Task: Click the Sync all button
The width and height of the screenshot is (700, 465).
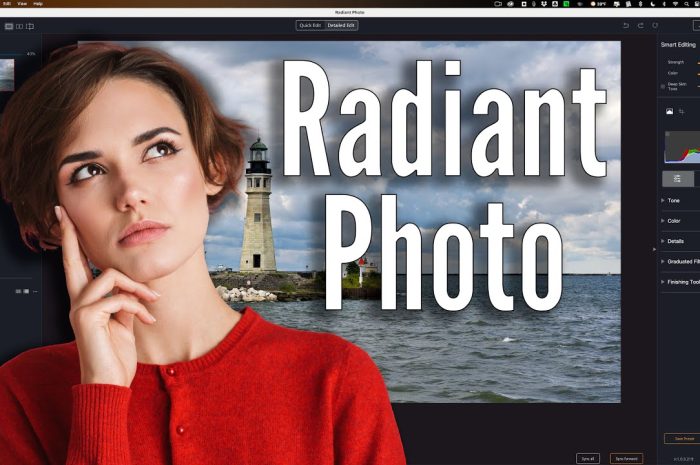Action: tap(588, 458)
